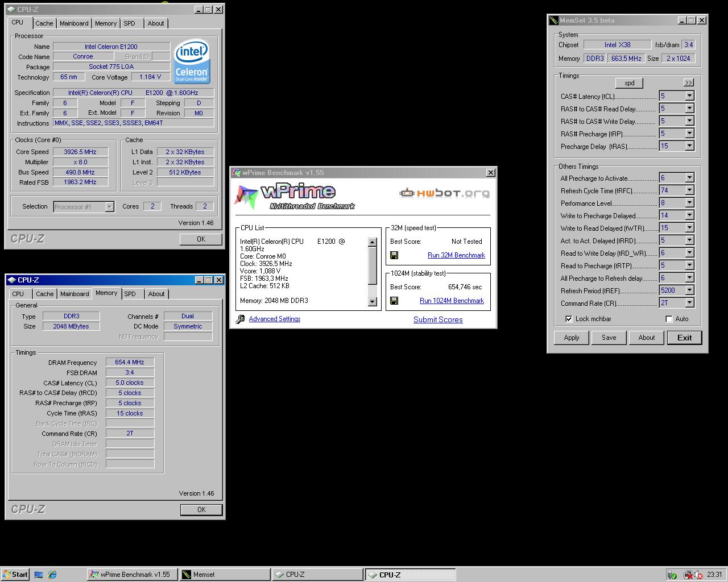Viewport: 728px width, 582px height.
Task: Open All Precharge to Activate dropdown
Action: pos(689,178)
